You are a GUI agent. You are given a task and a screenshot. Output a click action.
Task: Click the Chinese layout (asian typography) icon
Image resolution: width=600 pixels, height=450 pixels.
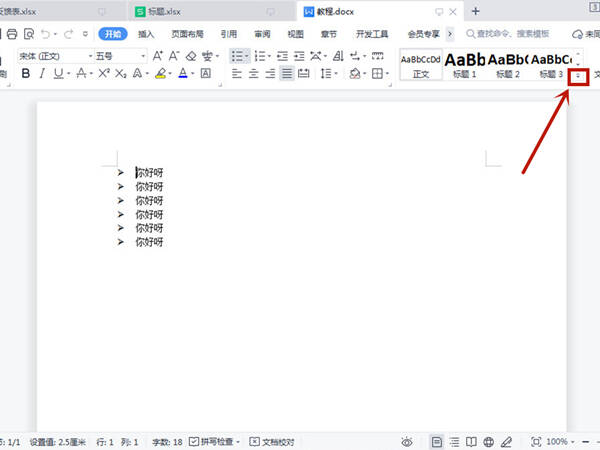[x=316, y=56]
